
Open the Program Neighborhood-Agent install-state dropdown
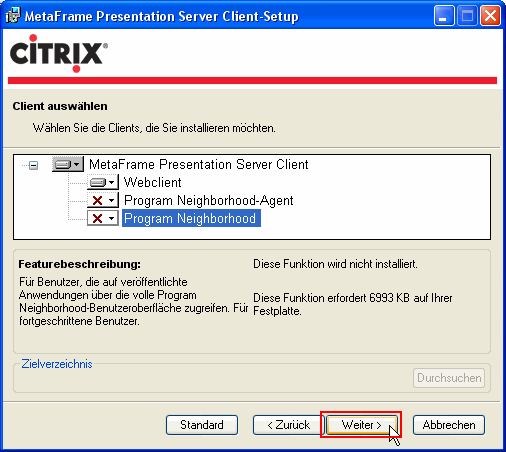point(103,200)
